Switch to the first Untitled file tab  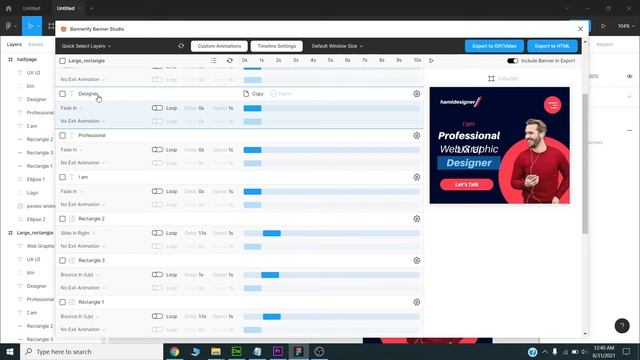pos(31,8)
